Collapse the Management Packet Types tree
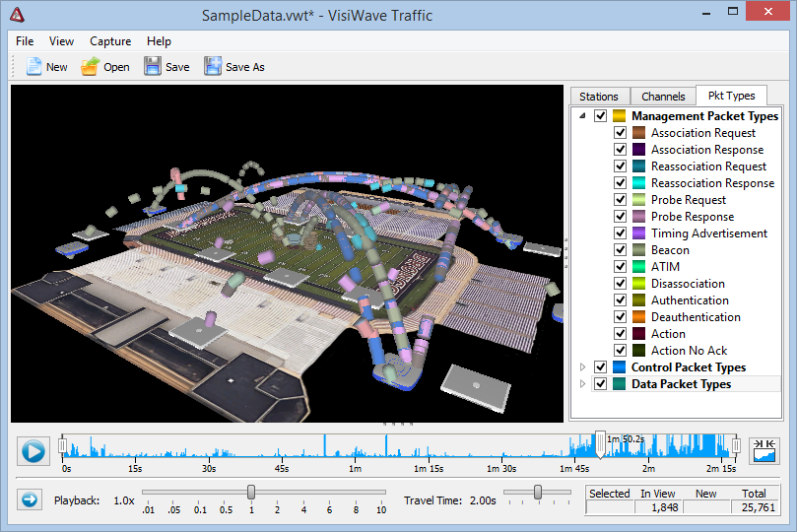 tap(582, 116)
